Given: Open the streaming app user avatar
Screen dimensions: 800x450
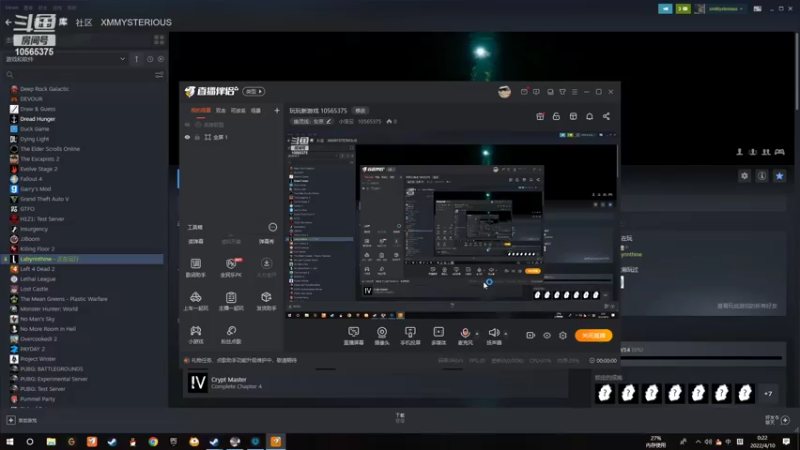Looking at the screenshot, I should [504, 92].
